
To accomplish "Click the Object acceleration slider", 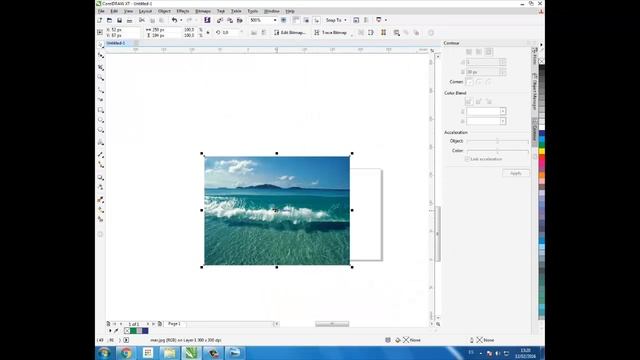I will pos(498,141).
